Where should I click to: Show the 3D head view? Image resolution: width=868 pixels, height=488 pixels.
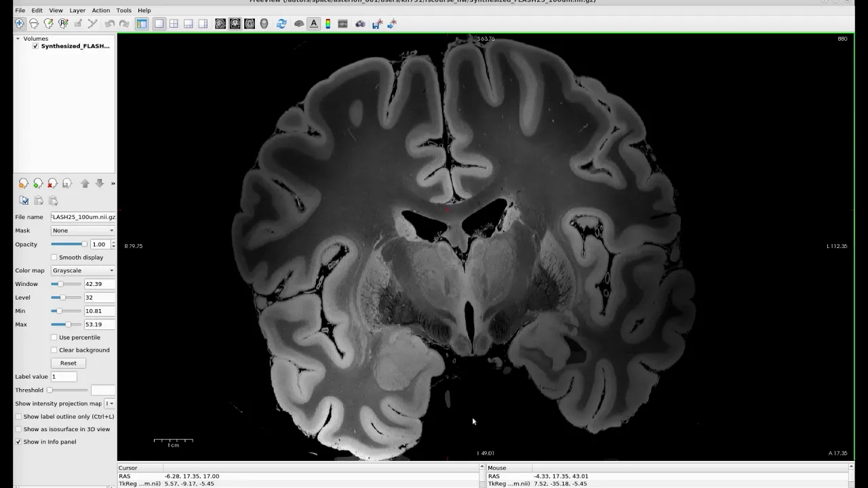tap(264, 24)
